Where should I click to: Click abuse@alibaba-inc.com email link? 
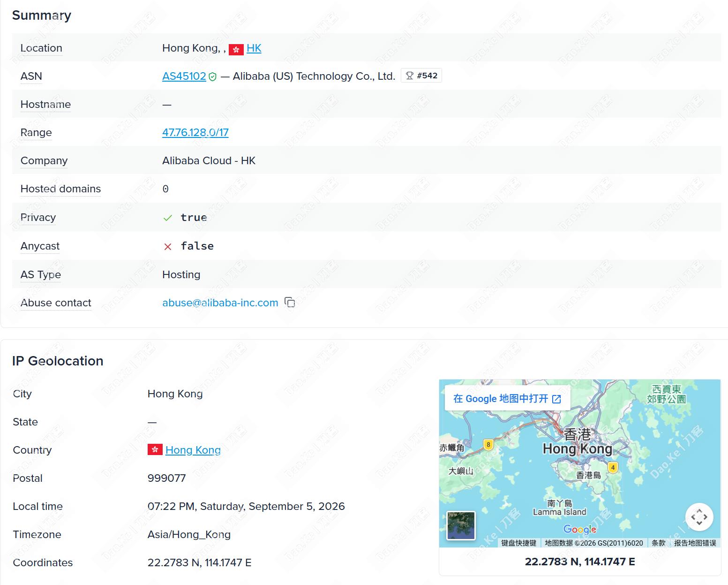[220, 303]
